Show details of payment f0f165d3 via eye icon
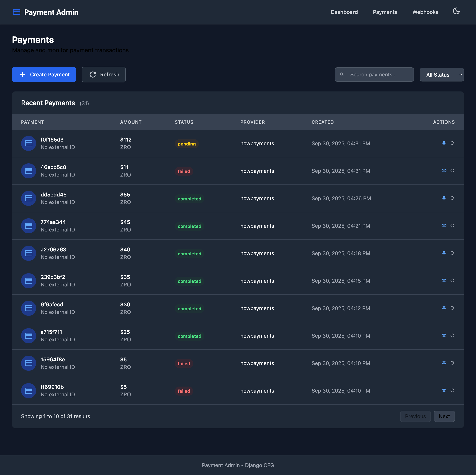The width and height of the screenshot is (476, 475). point(444,143)
